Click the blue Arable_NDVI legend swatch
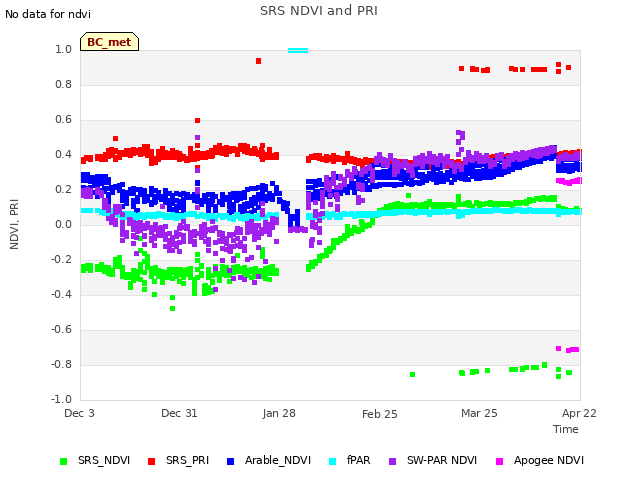 [x=230, y=461]
